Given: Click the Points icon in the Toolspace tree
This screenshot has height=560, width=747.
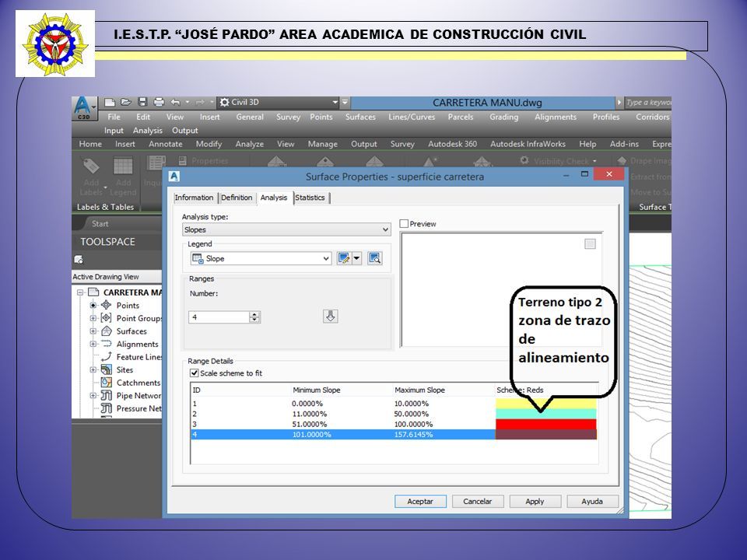Looking at the screenshot, I should click(107, 305).
